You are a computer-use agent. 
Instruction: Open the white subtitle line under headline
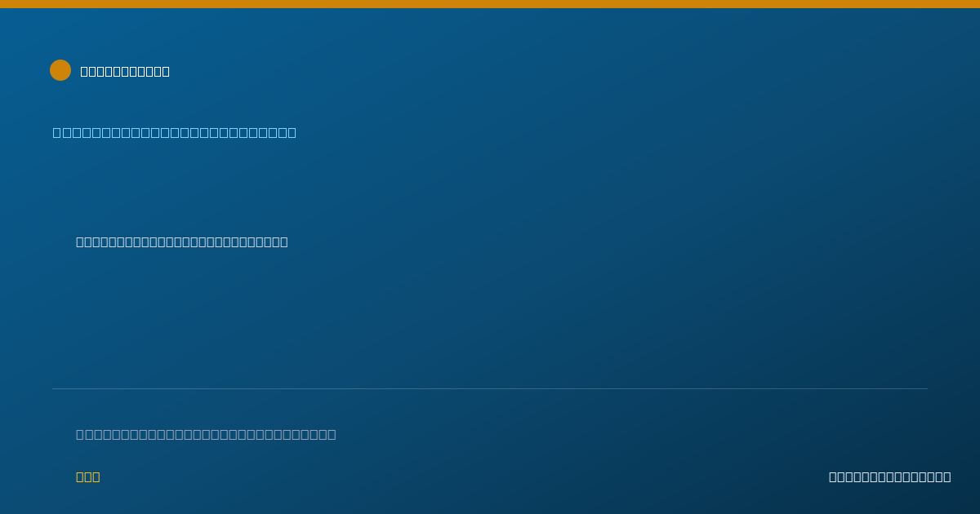pyautogui.click(x=182, y=241)
